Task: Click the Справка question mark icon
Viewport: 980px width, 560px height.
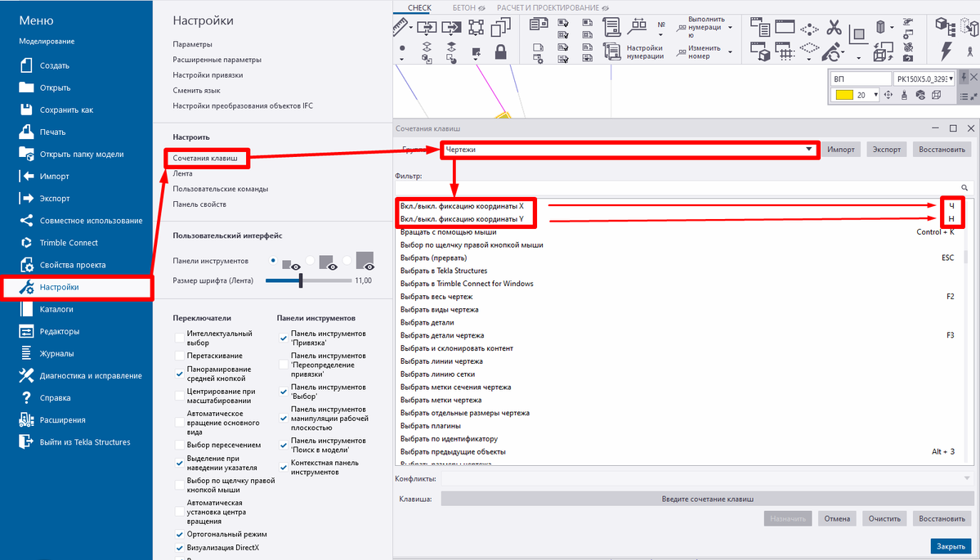Action: 26,397
